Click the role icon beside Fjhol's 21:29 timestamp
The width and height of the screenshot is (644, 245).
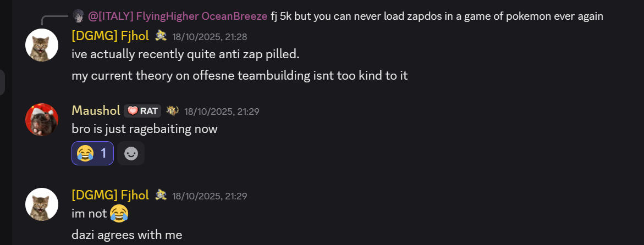(161, 195)
